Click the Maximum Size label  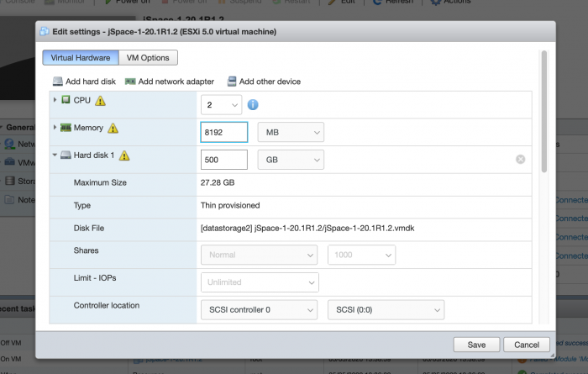tap(100, 182)
